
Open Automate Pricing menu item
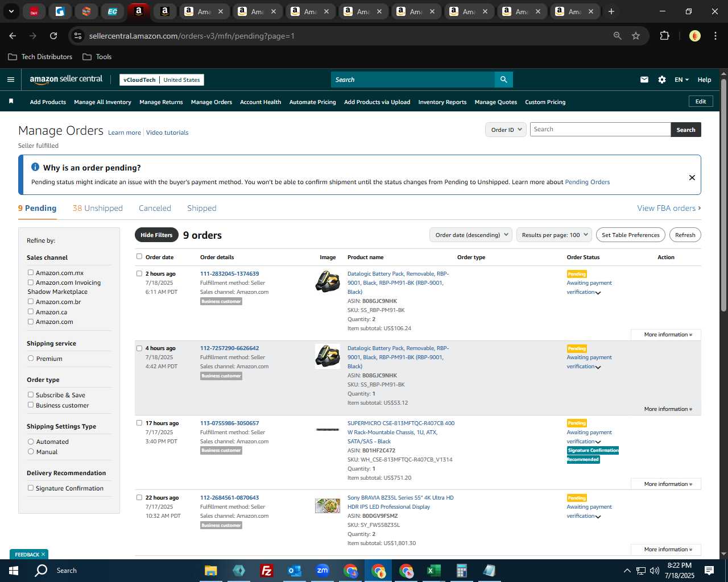312,102
